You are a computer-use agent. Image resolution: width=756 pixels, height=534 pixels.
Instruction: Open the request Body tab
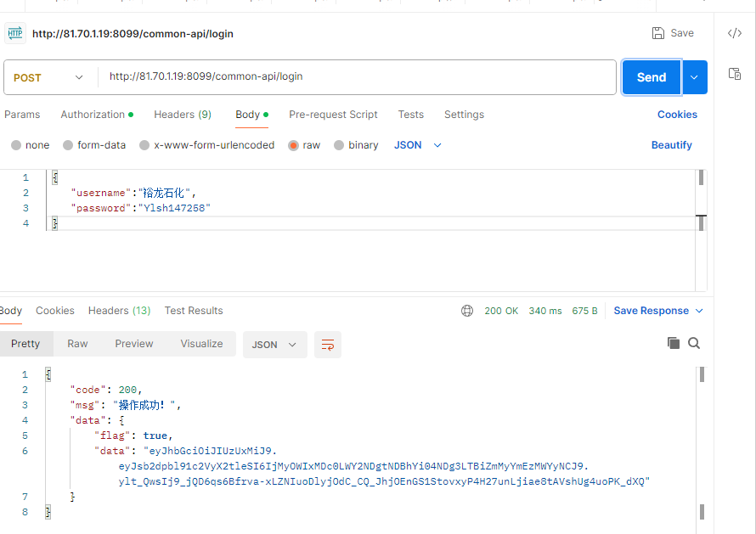(251, 115)
